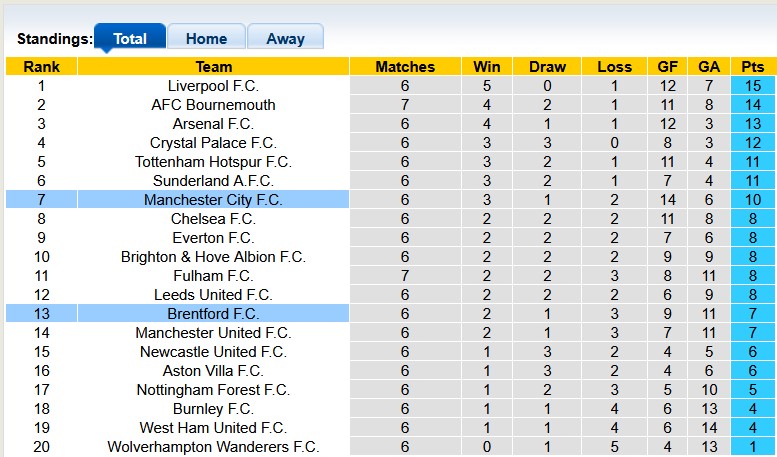Click Crystal Palace F.C. team name
This screenshot has width=777, height=457.
213,143
